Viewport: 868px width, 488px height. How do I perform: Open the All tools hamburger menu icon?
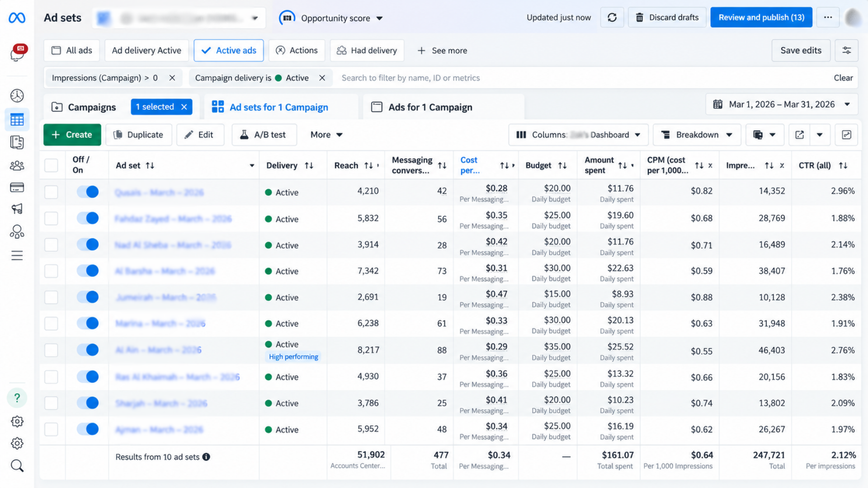(x=17, y=256)
